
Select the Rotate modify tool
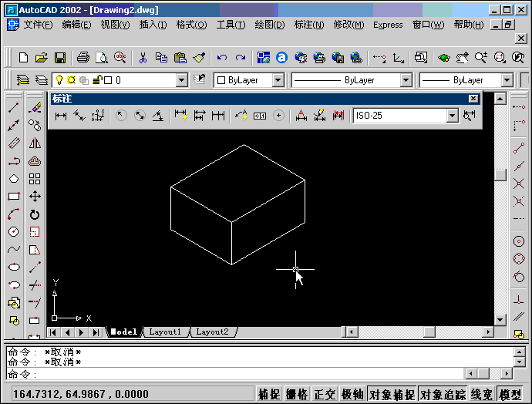point(35,214)
